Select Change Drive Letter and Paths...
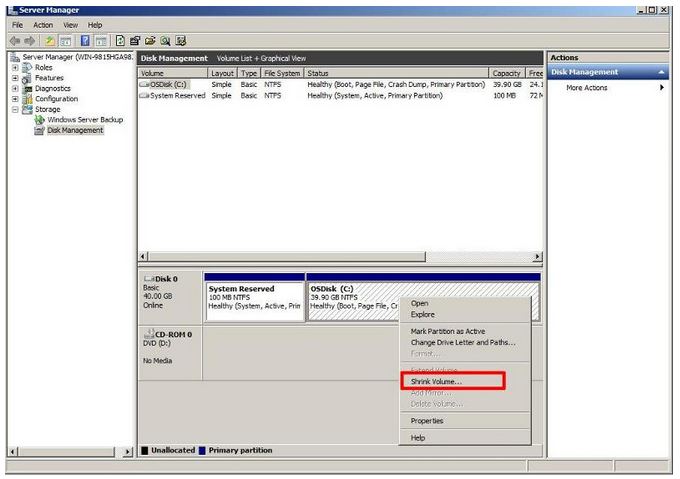This screenshot has width=680, height=479. [x=464, y=342]
